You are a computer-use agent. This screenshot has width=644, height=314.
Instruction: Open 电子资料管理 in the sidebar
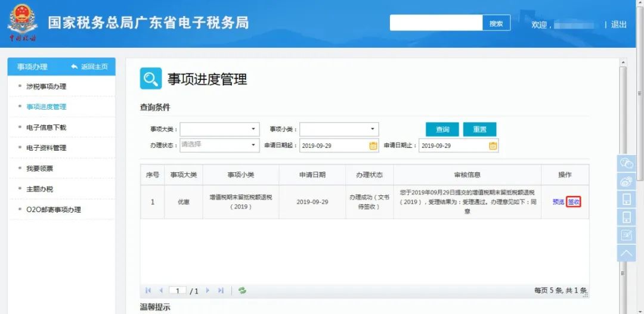[46, 148]
